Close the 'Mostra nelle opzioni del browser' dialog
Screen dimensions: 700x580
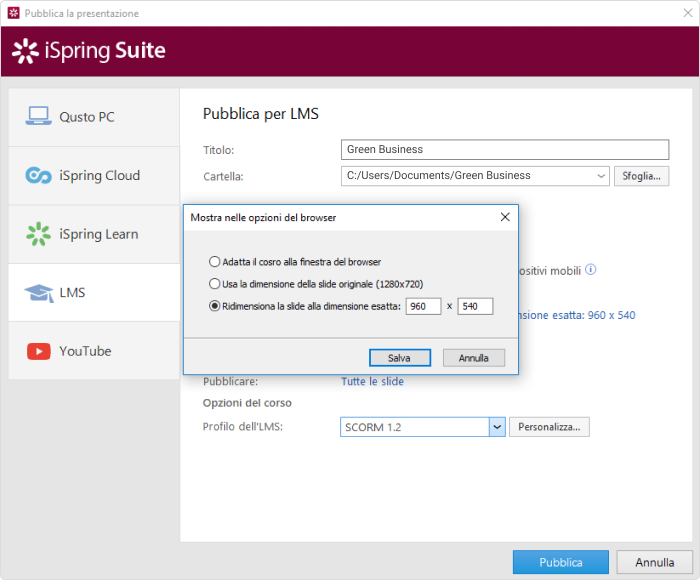tap(505, 217)
